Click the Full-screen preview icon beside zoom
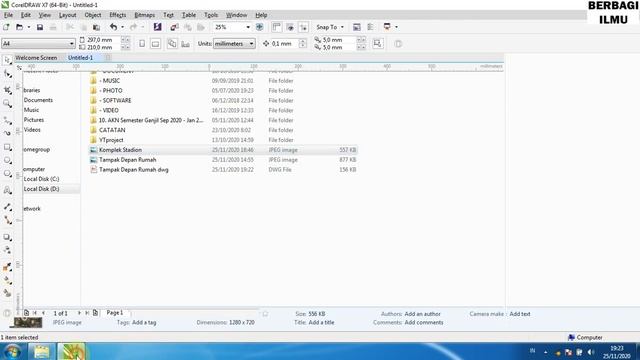The image size is (640, 360). click(259, 27)
